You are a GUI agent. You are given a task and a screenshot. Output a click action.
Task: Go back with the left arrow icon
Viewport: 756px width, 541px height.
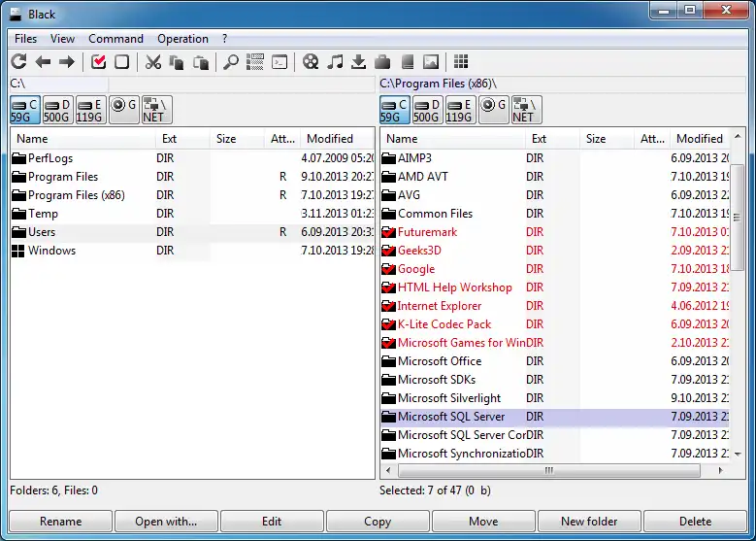click(43, 62)
